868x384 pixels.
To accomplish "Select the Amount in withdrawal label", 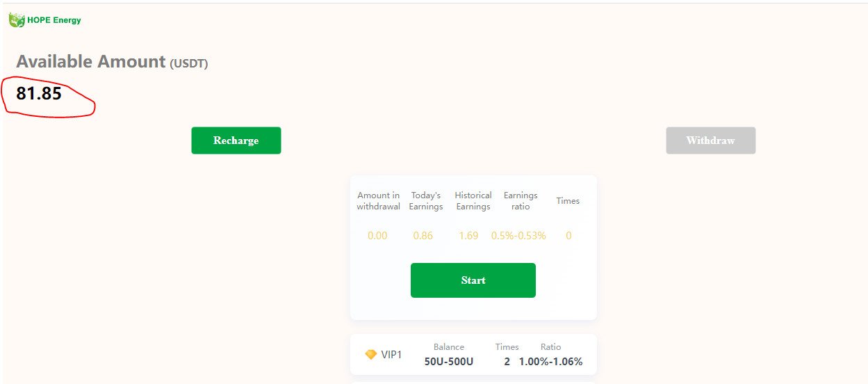I will pos(378,201).
